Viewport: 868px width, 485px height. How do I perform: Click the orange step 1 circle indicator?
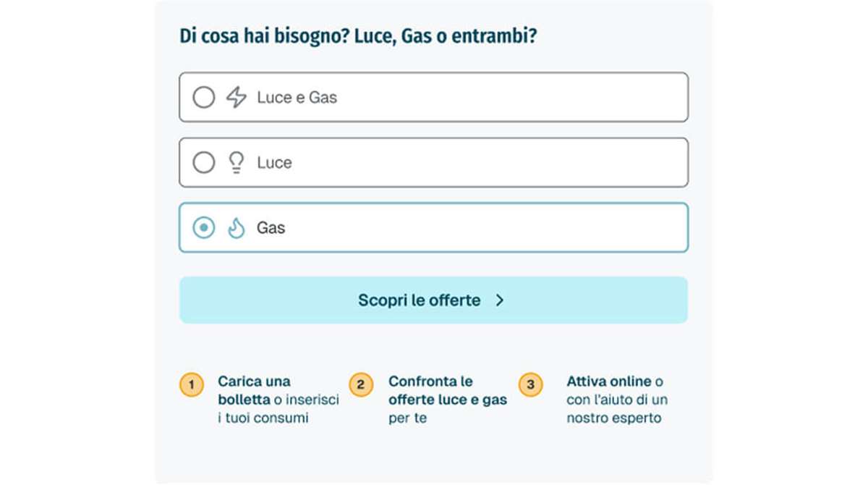tap(191, 385)
